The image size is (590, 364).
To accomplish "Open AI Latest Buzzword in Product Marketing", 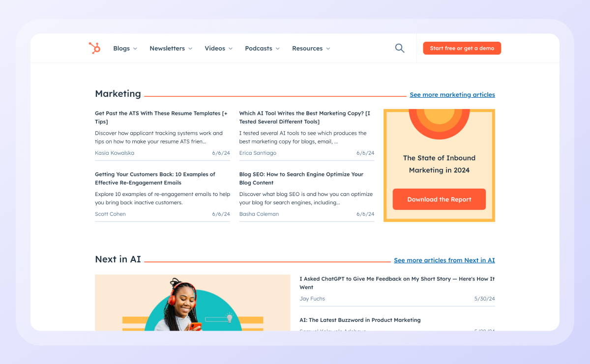I will tap(360, 320).
